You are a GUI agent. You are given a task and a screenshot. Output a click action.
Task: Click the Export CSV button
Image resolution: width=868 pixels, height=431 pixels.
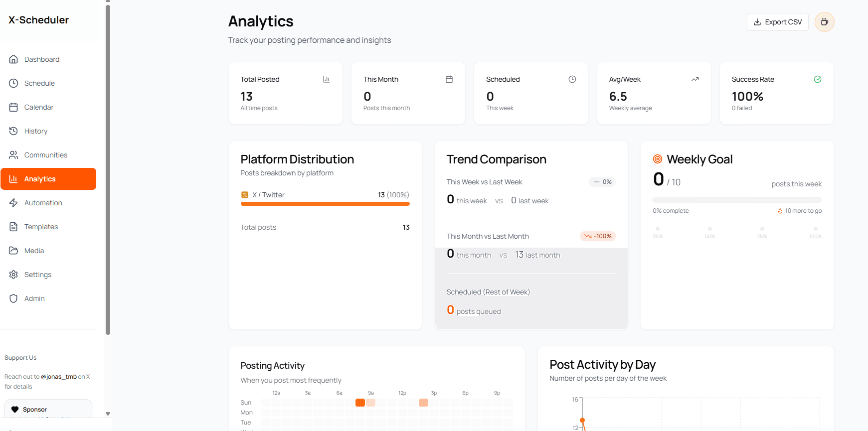pyautogui.click(x=777, y=22)
